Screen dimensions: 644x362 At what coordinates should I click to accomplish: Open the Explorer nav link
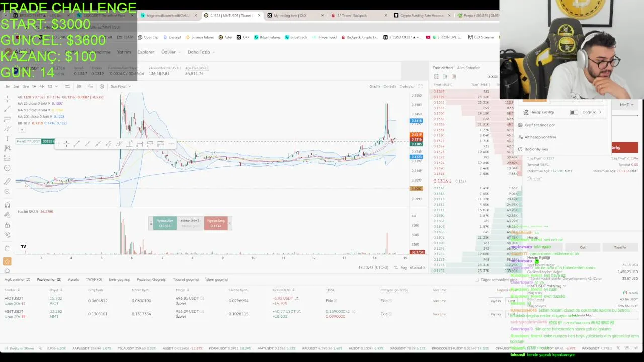(146, 52)
